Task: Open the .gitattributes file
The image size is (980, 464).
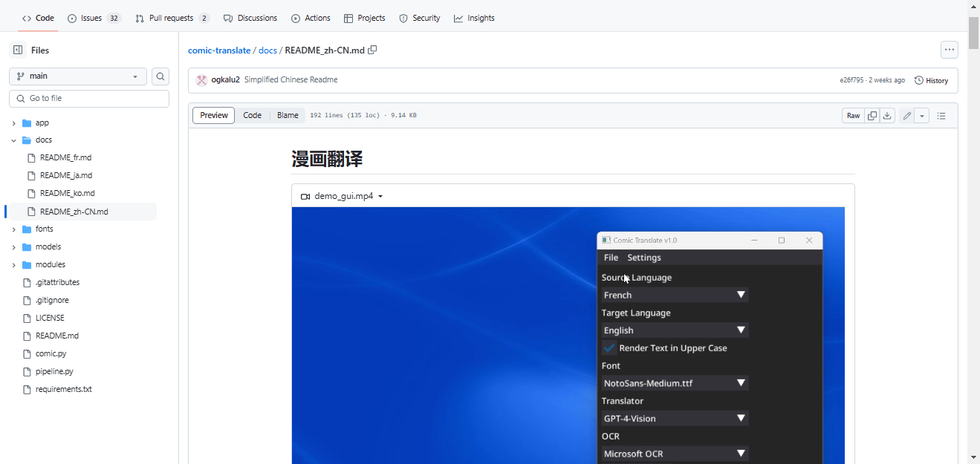Action: click(57, 283)
